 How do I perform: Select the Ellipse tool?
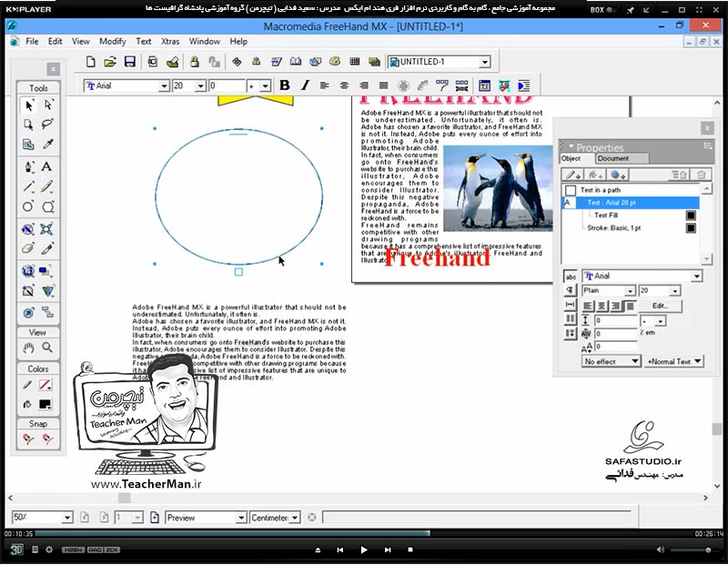(28, 207)
